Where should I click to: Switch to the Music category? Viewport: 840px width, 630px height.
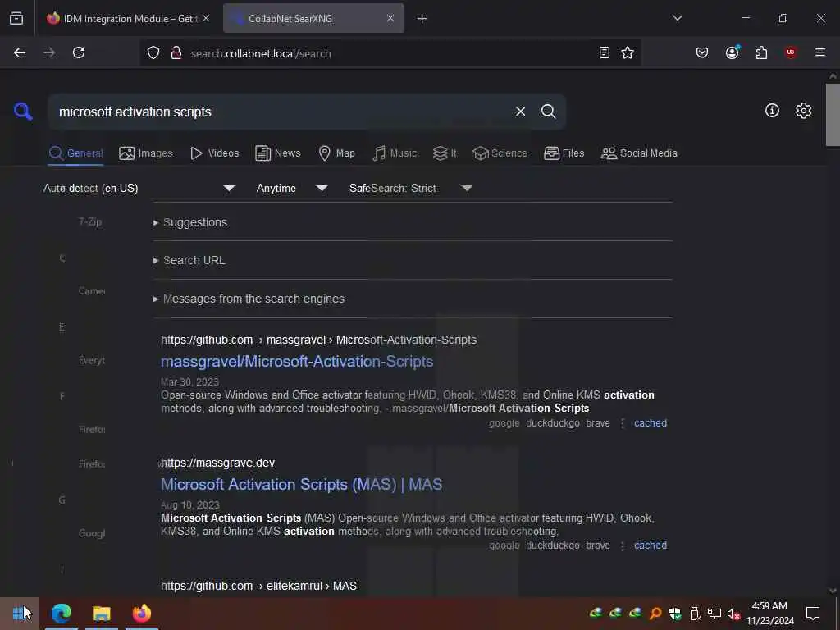(x=395, y=153)
